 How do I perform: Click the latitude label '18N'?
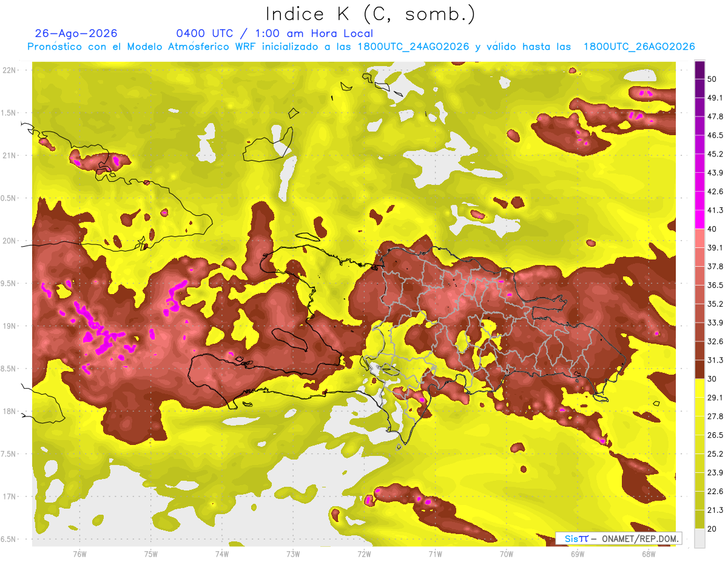[x=8, y=411]
